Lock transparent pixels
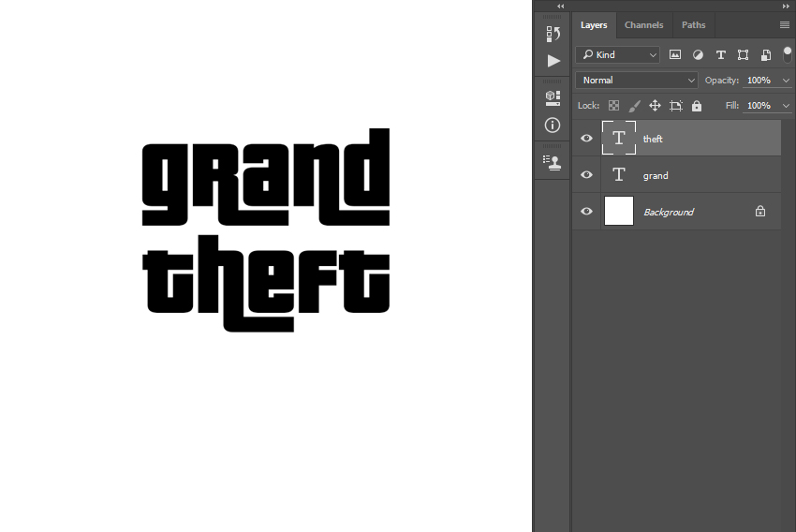Viewport: 796px width, 532px height. (613, 106)
